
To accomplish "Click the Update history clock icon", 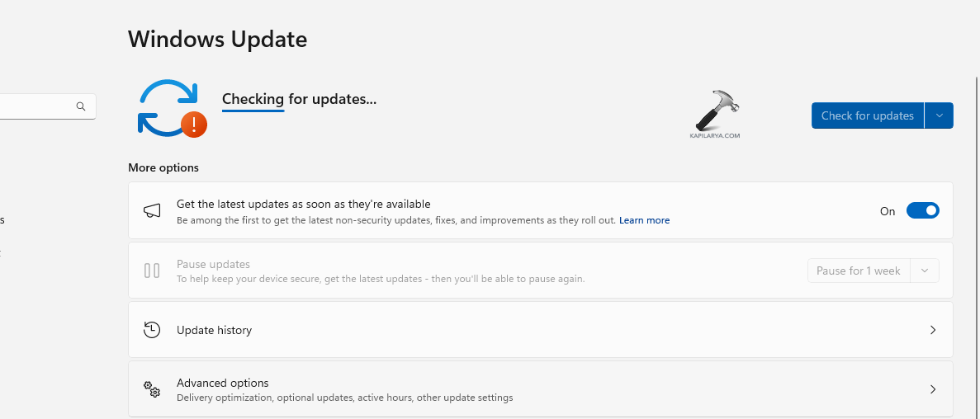I will pyautogui.click(x=152, y=330).
